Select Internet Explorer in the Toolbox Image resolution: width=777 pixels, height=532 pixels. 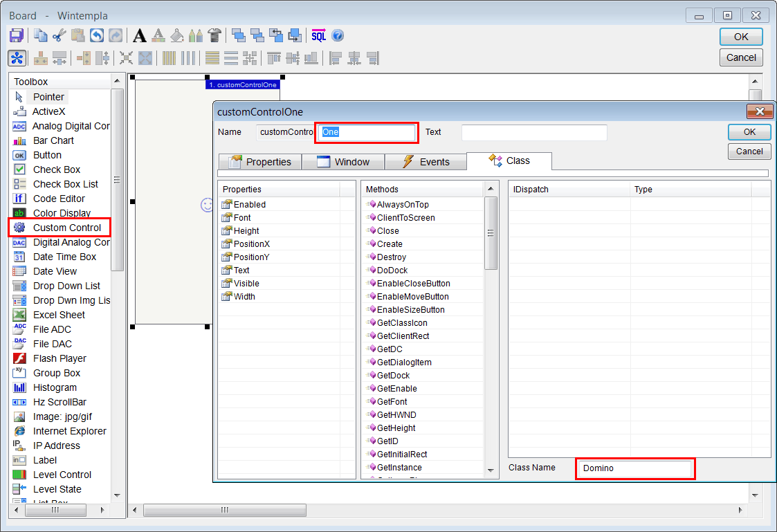click(x=69, y=431)
